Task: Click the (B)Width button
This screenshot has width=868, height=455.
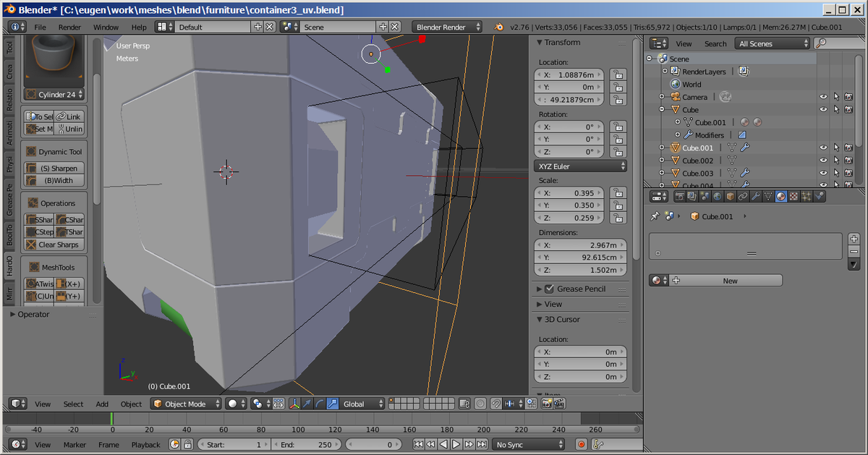Action: (x=54, y=180)
